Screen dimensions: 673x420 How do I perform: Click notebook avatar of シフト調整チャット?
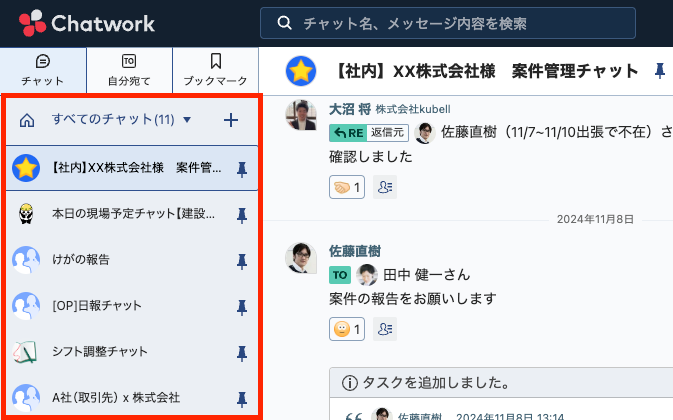tap(25, 352)
